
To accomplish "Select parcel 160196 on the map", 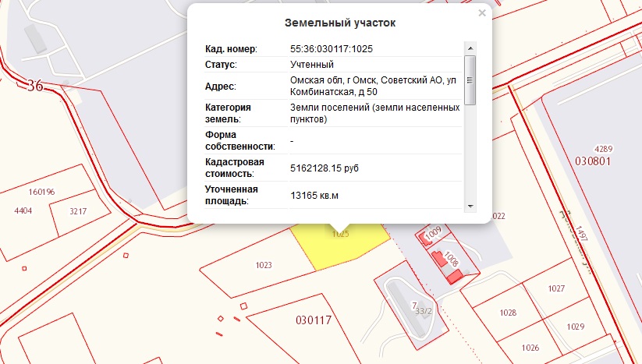I will [41, 192].
